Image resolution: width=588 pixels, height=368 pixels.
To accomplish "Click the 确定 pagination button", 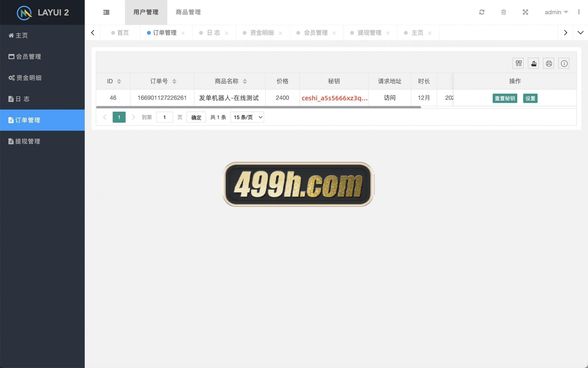I will pyautogui.click(x=196, y=117).
